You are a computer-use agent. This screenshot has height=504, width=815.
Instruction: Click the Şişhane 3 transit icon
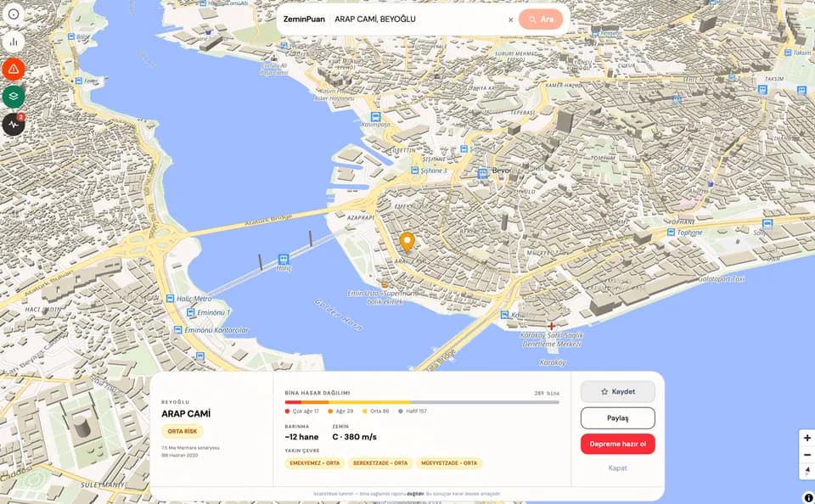click(415, 171)
